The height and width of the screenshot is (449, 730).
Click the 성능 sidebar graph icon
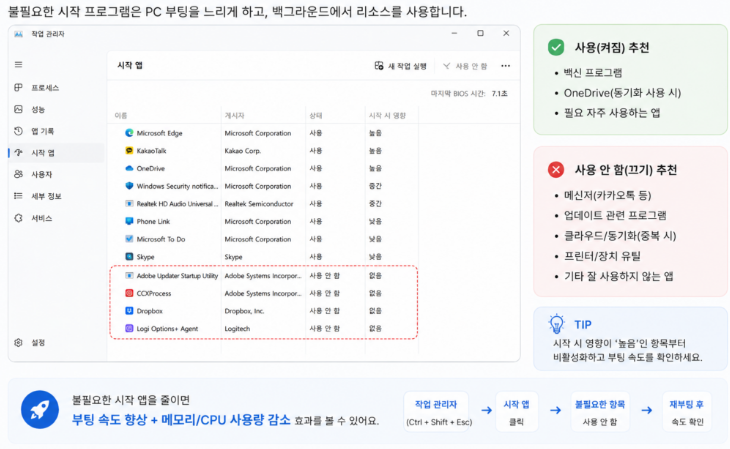click(x=18, y=109)
